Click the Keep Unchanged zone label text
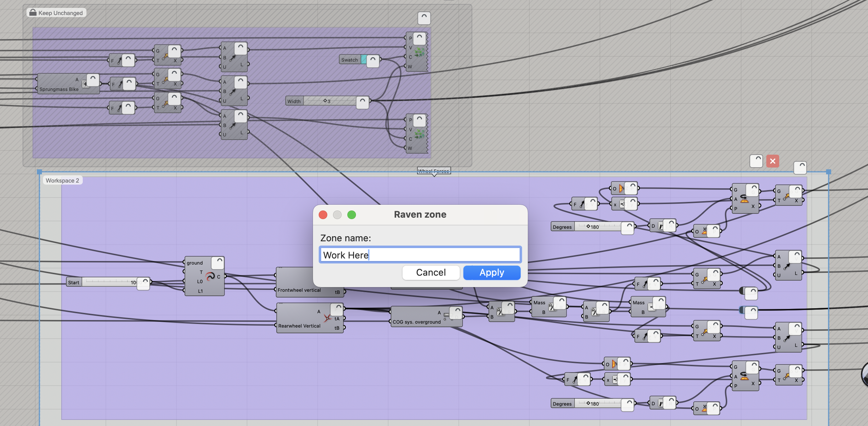The width and height of the screenshot is (868, 426). (60, 13)
